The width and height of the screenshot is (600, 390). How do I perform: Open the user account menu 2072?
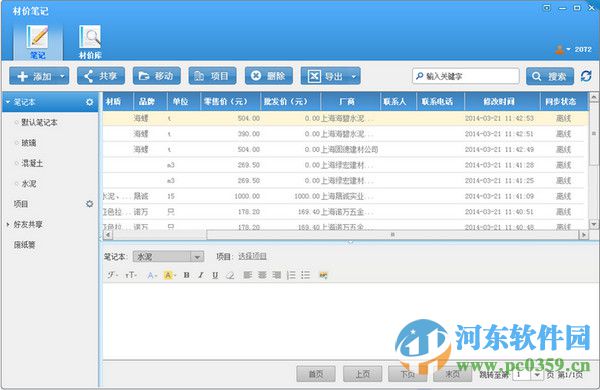[x=573, y=49]
